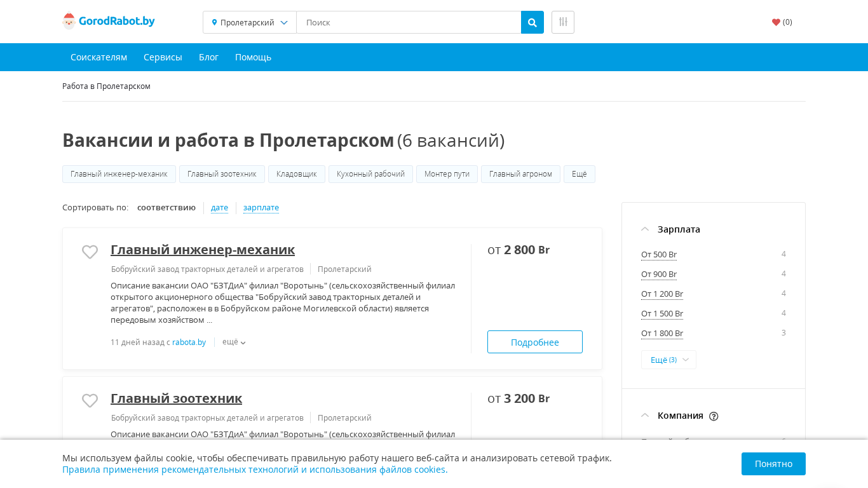The width and height of the screenshot is (868, 488).
Task: Open the search filters settings icon
Action: point(563,22)
